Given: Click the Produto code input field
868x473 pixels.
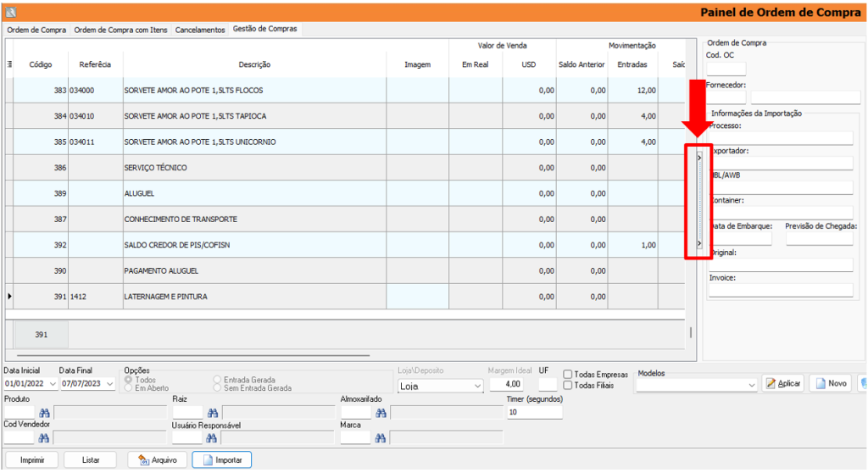Looking at the screenshot, I should point(19,412).
